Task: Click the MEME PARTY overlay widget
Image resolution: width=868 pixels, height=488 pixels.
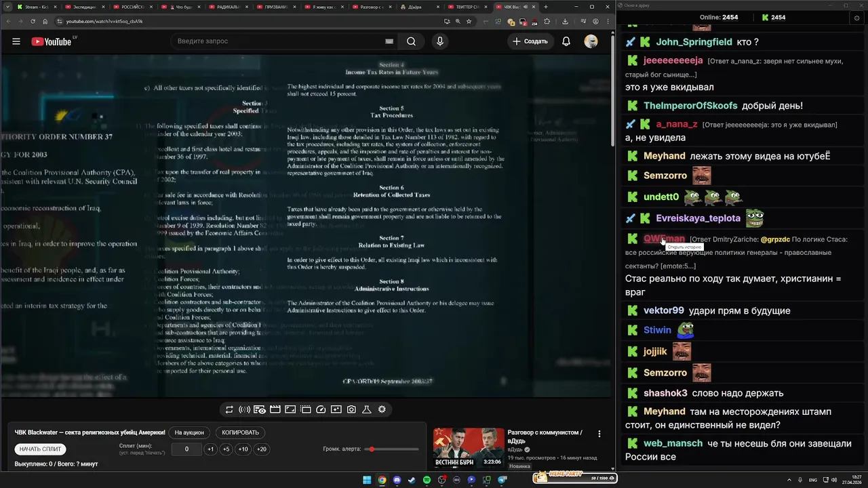Action: 575,477
